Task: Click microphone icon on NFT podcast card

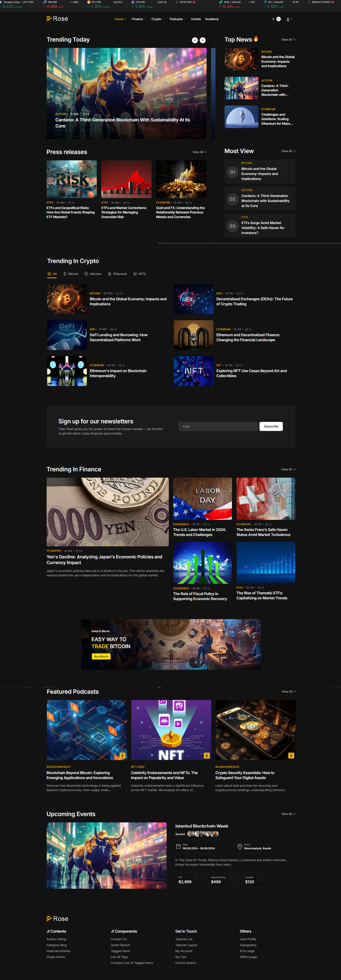Action: [x=207, y=755]
